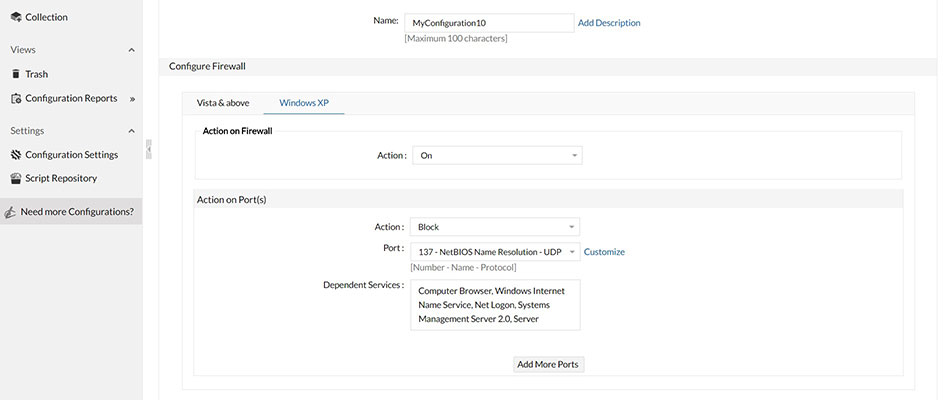Collapse the sidebar using splitter handle
The image size is (943, 400).
pos(148,149)
